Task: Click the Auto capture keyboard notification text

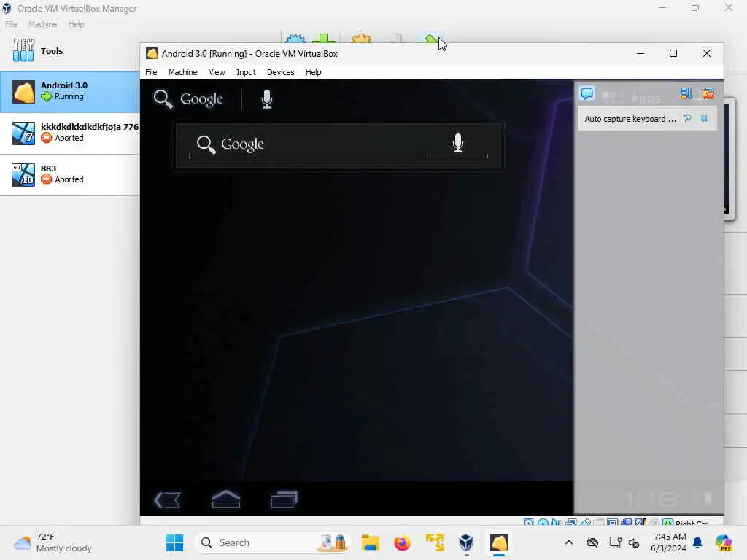Action: [630, 119]
